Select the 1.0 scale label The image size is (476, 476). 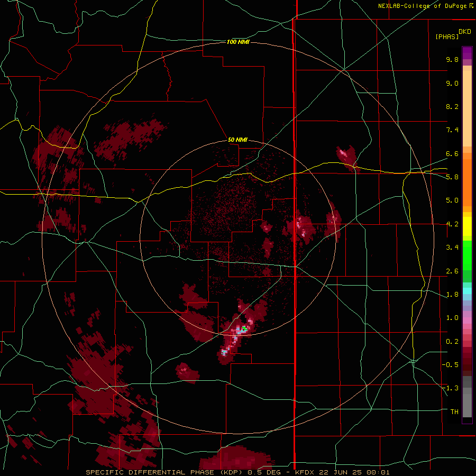(x=452, y=318)
